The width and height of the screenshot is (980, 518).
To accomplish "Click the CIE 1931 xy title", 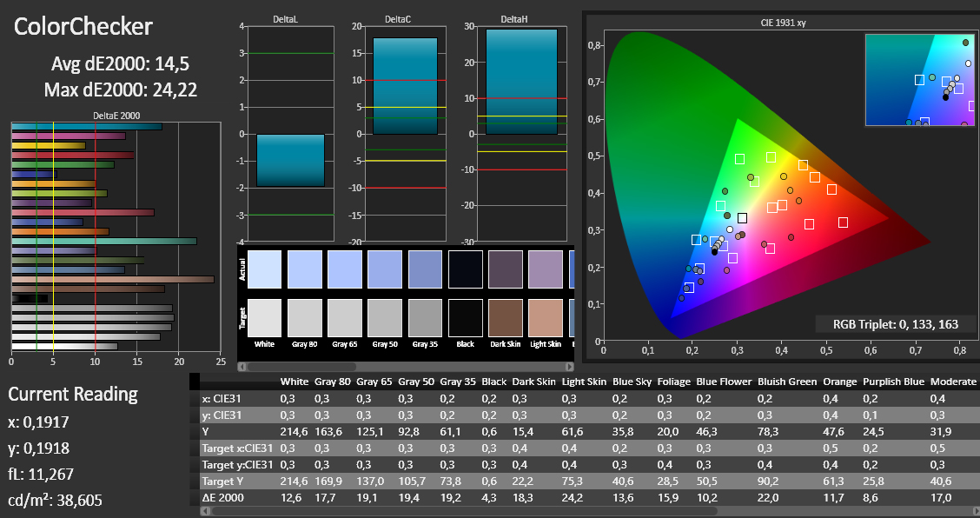I will pyautogui.click(x=783, y=23).
